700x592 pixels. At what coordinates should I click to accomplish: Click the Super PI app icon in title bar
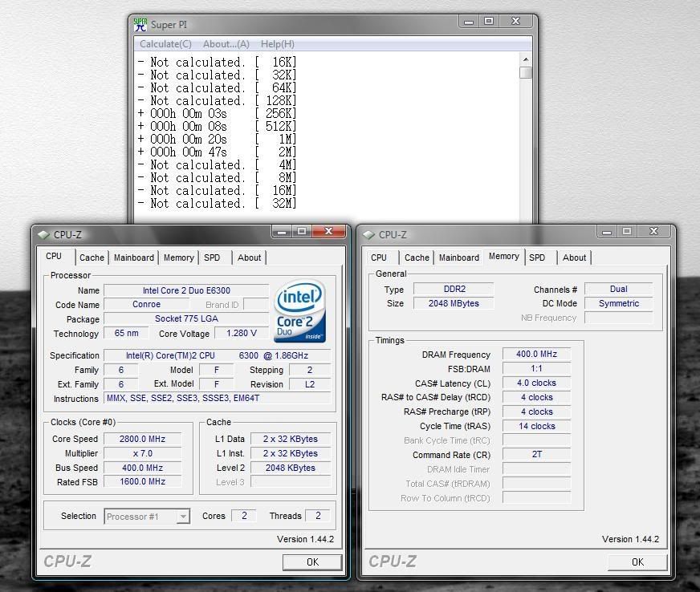coord(140,25)
